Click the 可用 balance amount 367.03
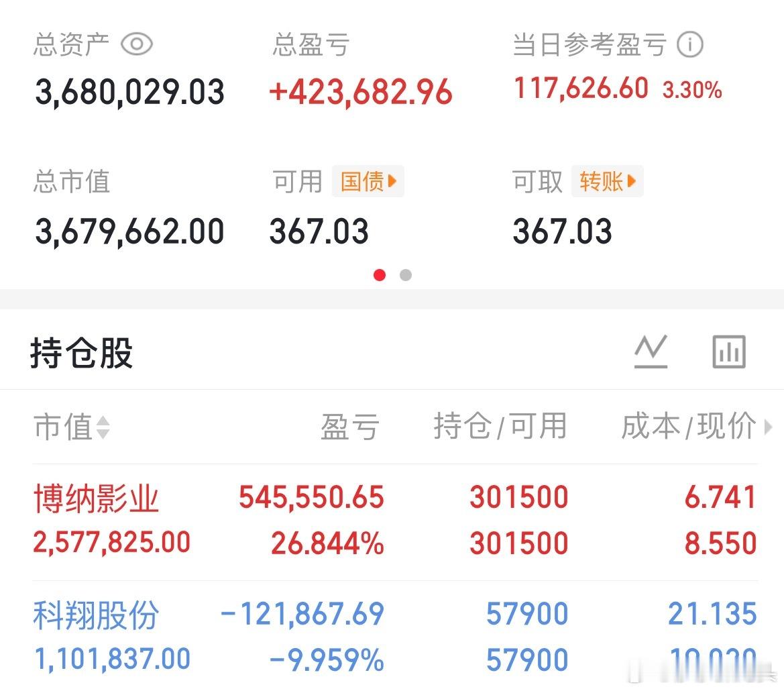The width and height of the screenshot is (784, 691). (319, 231)
